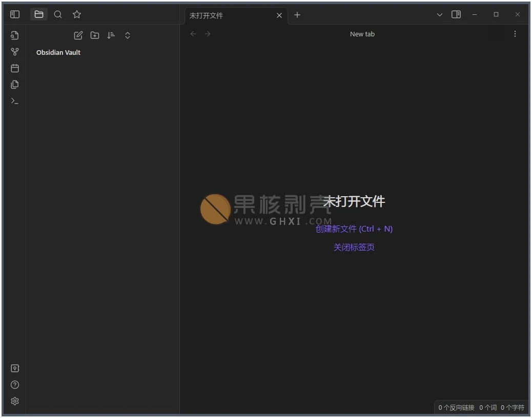Open the vault switcher icon
Screen dimensions: 532x418
pos(15,368)
